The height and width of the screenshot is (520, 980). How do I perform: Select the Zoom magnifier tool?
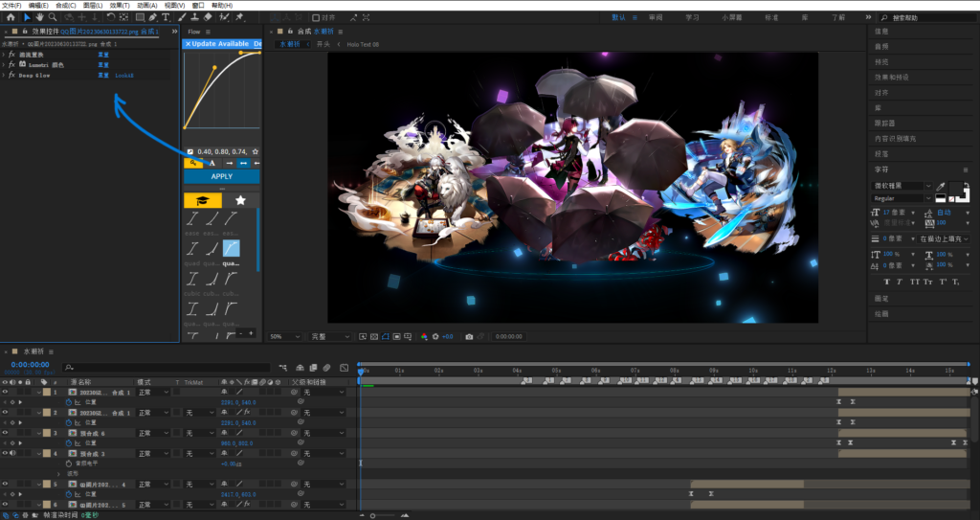(x=53, y=17)
